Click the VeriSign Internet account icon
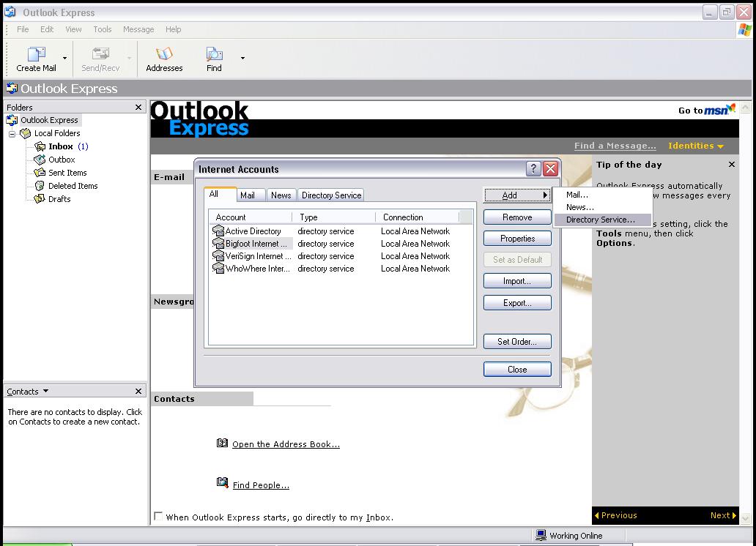This screenshot has height=546, width=756. tap(218, 256)
